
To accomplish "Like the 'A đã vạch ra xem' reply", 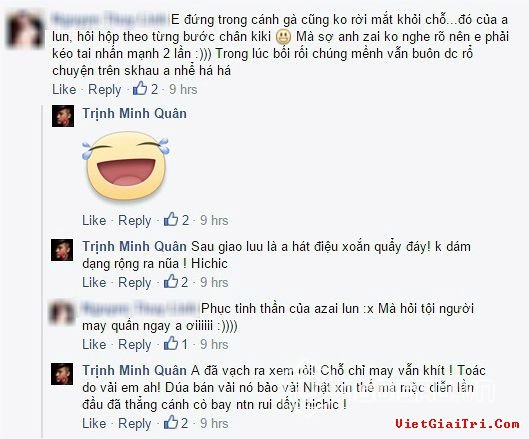I will pos(94,423).
